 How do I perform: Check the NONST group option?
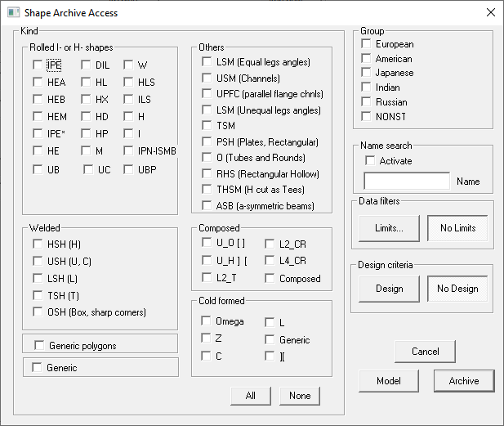[366, 116]
